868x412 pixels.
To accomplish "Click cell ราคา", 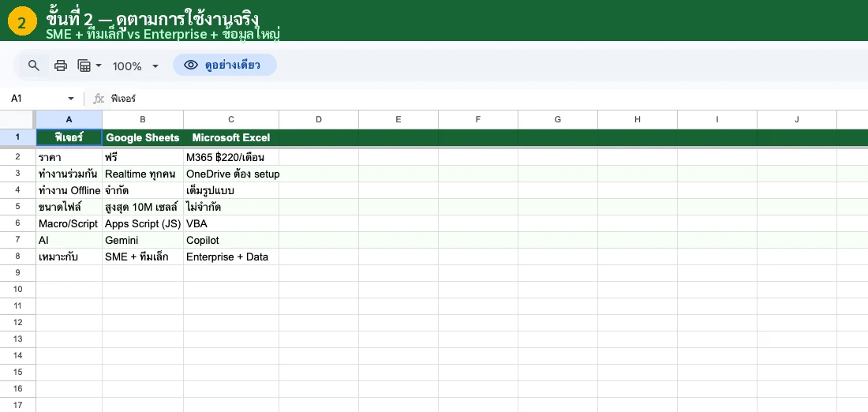I will [69, 157].
